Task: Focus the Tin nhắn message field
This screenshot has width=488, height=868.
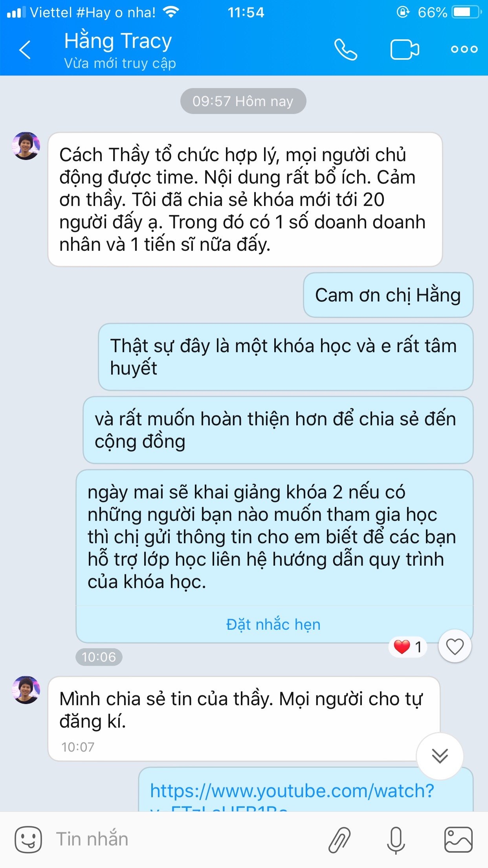Action: pos(185,839)
